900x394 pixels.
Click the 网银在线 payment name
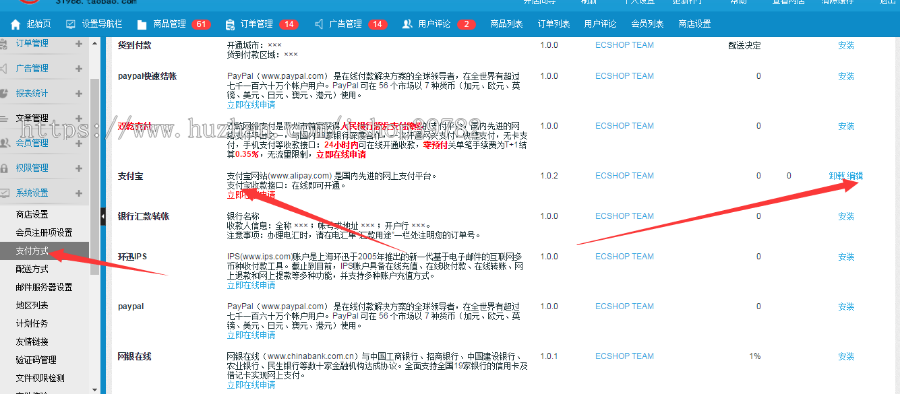click(x=134, y=356)
